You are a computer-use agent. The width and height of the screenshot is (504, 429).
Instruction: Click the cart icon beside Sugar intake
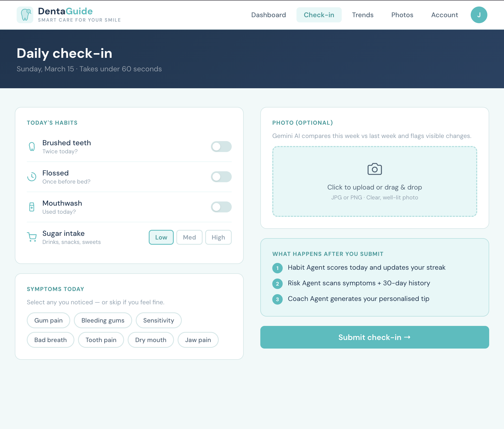32,237
